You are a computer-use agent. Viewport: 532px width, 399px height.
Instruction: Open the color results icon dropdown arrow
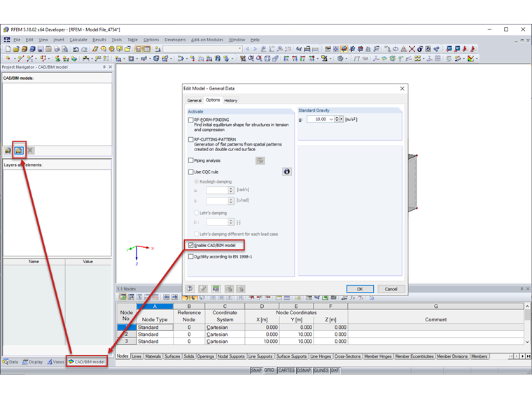[x=477, y=59]
